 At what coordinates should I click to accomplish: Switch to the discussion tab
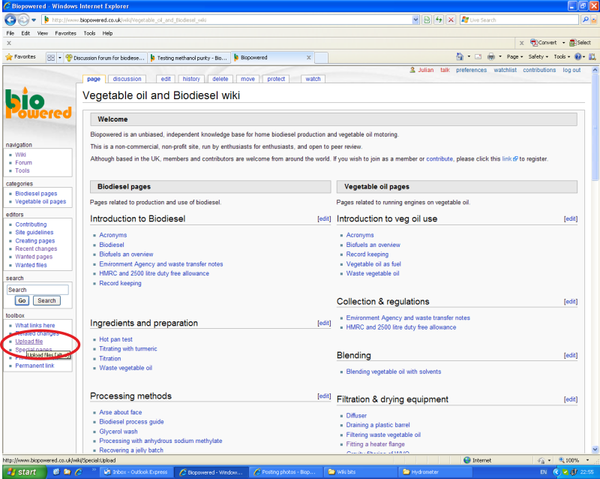pyautogui.click(x=127, y=78)
